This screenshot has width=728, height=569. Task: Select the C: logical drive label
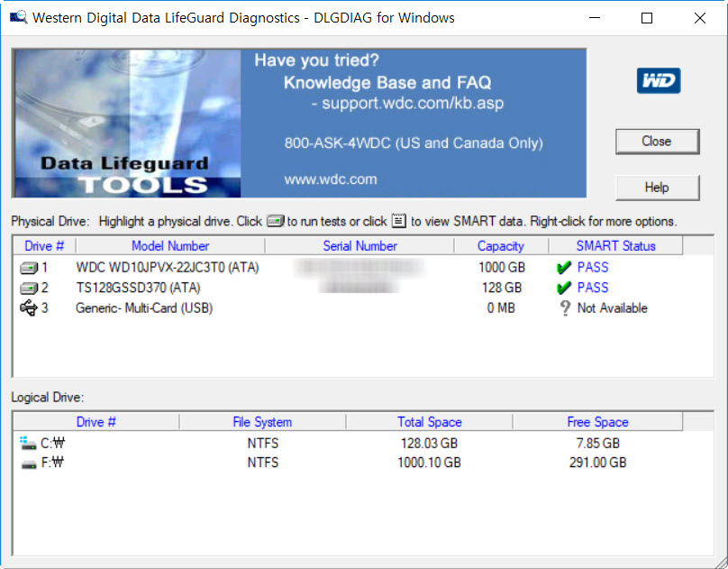point(52,443)
